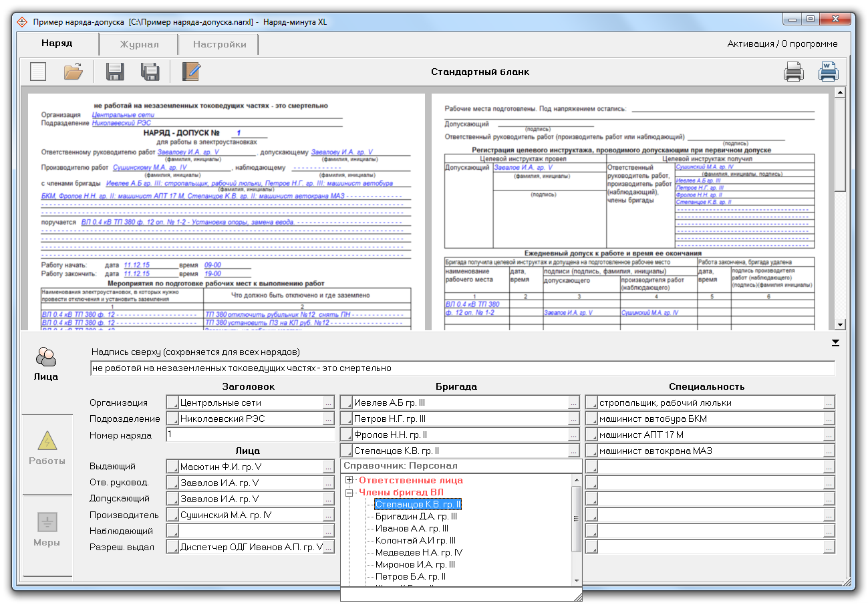868x605 pixels.
Task: Click the Организация field Центральные сети
Action: [x=251, y=403]
